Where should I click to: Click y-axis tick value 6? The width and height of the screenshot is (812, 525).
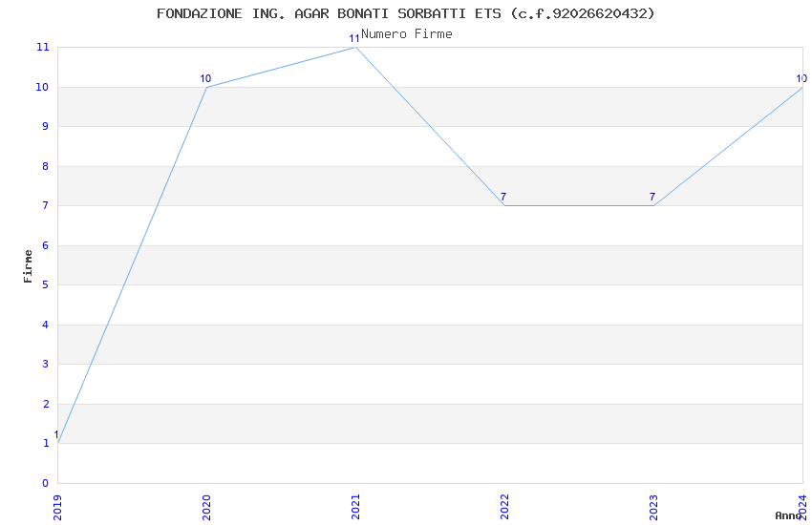pos(46,245)
